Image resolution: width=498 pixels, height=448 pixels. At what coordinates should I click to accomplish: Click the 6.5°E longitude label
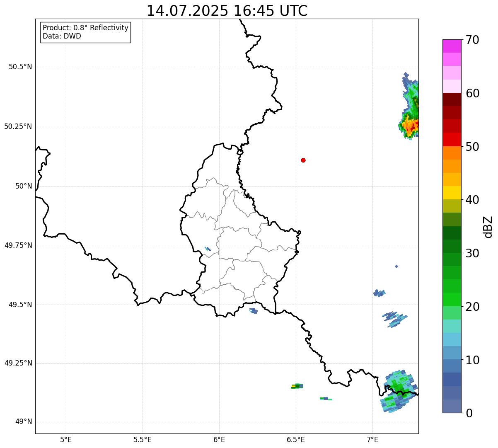click(296, 440)
